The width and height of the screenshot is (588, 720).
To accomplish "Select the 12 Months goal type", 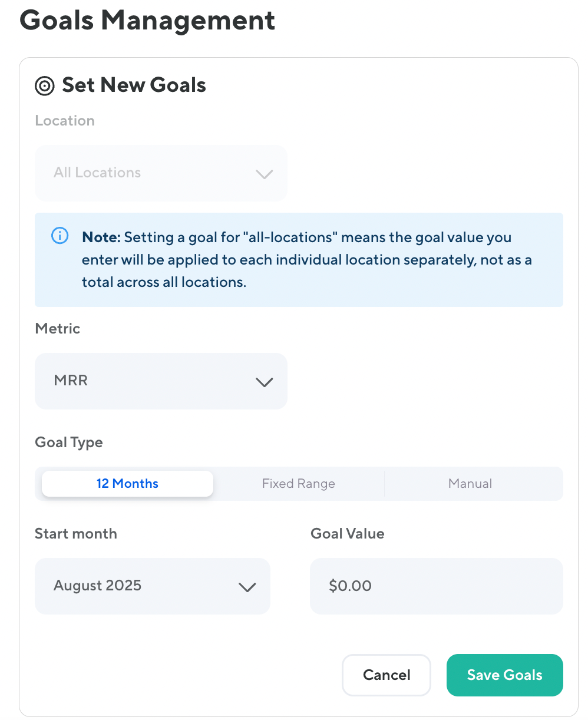I will pos(127,484).
